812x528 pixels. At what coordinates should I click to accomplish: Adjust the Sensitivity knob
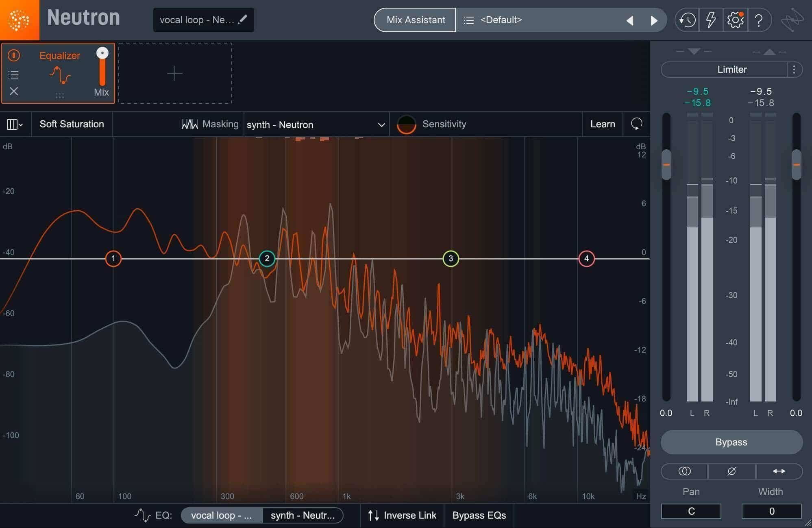[406, 124]
